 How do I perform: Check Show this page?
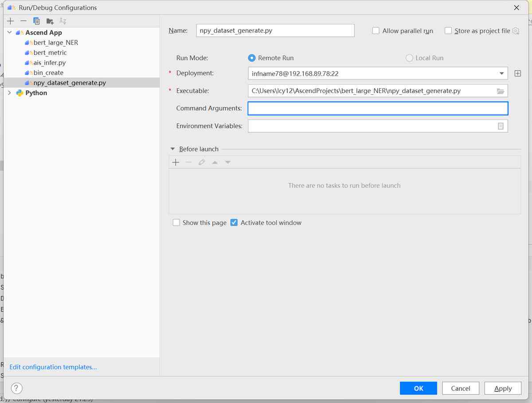[x=176, y=223]
